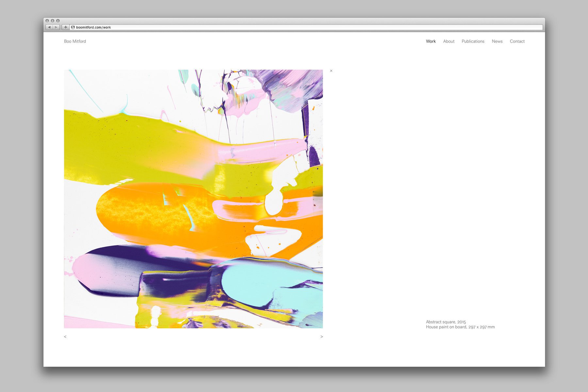The width and height of the screenshot is (588, 392).
Task: Navigate to Publications
Action: 473,41
